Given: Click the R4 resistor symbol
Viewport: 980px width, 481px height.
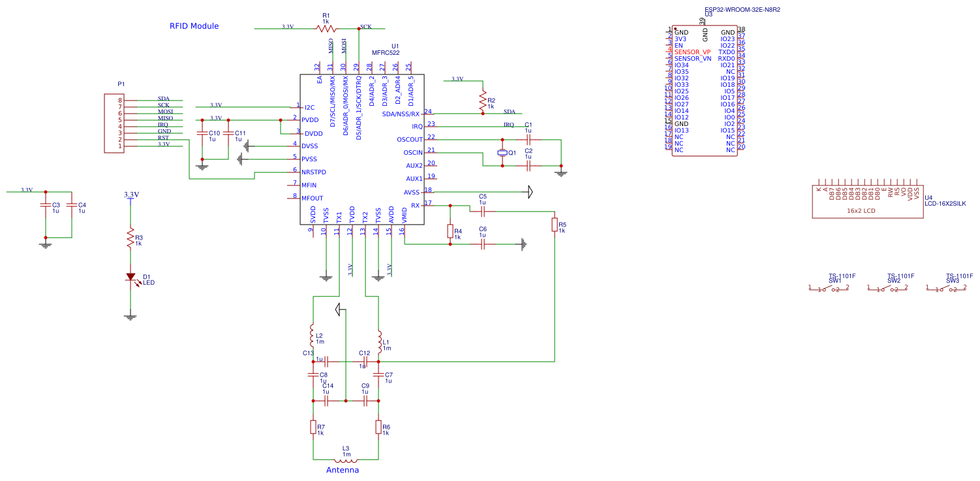Looking at the screenshot, I should click(450, 231).
